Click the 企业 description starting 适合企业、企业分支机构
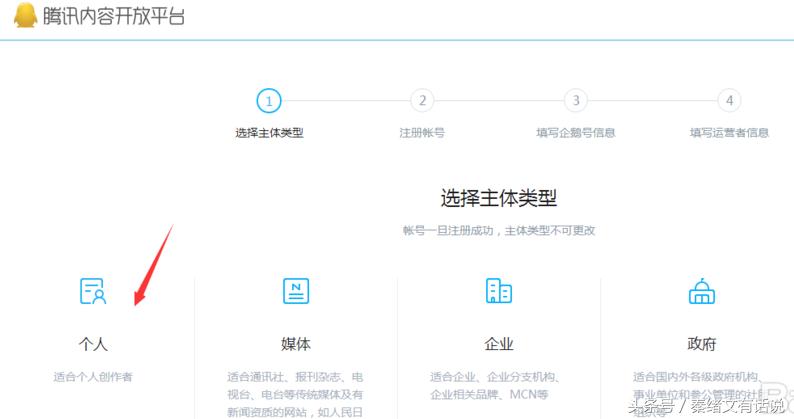The width and height of the screenshot is (794, 419). click(495, 386)
